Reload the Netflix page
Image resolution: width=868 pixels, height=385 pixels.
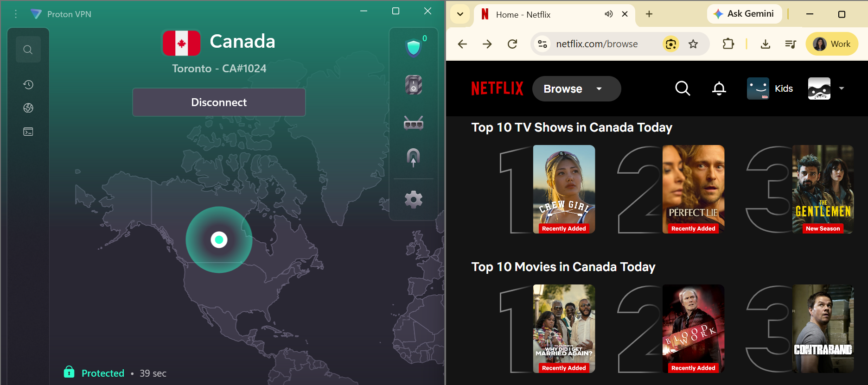(x=512, y=44)
